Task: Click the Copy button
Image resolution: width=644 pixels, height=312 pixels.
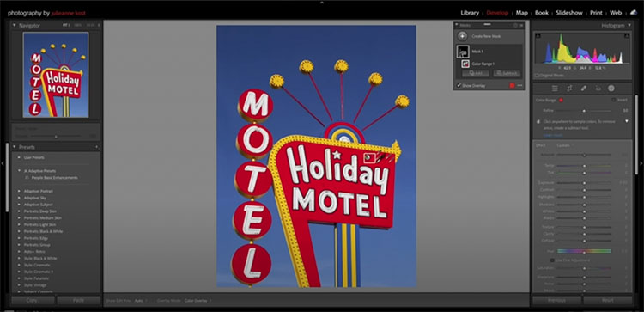Action: coord(32,301)
